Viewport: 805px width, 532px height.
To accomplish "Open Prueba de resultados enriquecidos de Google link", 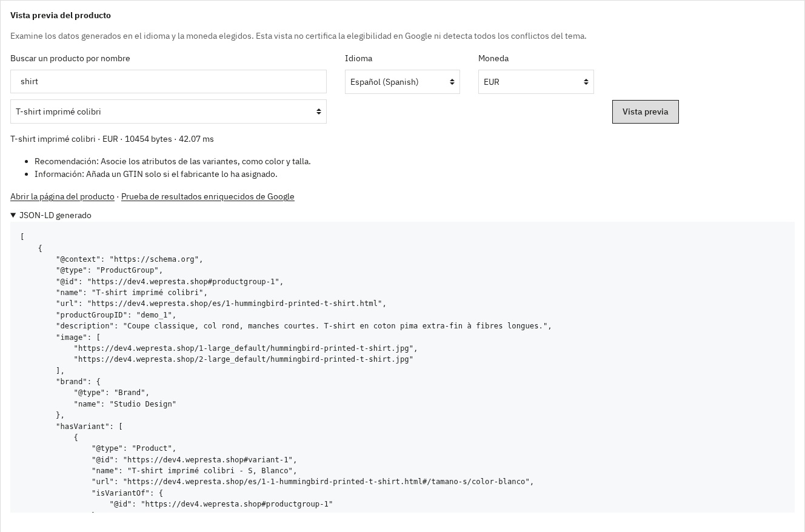I will (x=208, y=196).
